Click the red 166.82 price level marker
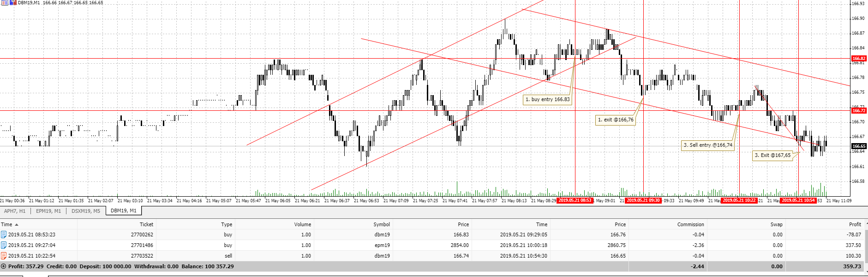Image resolution: width=868 pixels, height=277 pixels. coord(859,59)
